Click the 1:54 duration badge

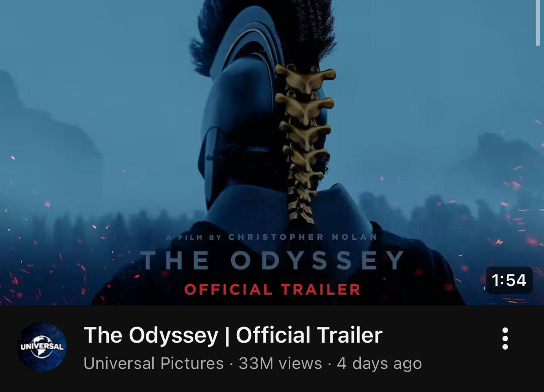tap(509, 280)
